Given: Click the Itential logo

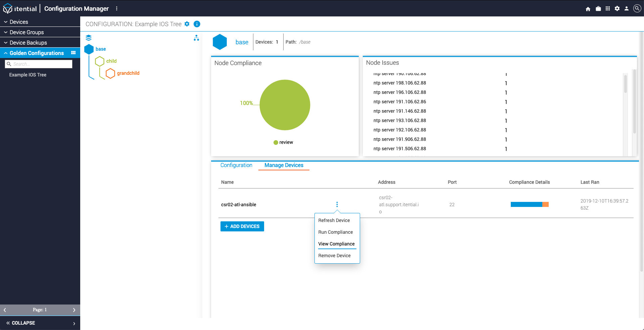Looking at the screenshot, I should coord(20,8).
